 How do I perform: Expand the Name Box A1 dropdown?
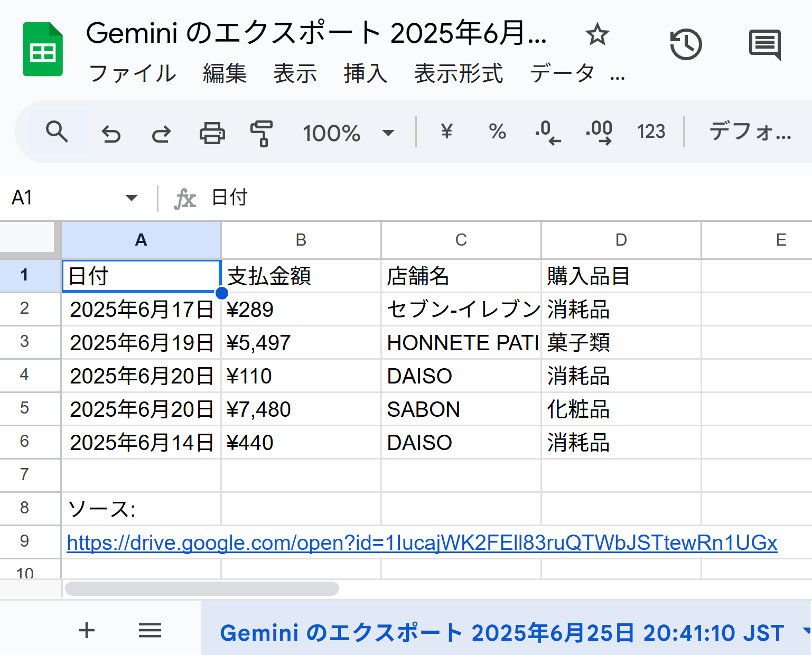click(132, 198)
